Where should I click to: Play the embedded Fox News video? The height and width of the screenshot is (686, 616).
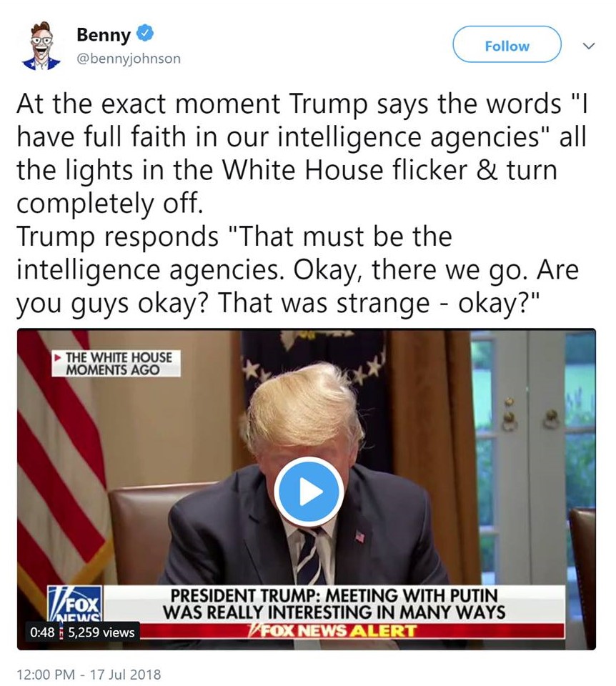(309, 492)
